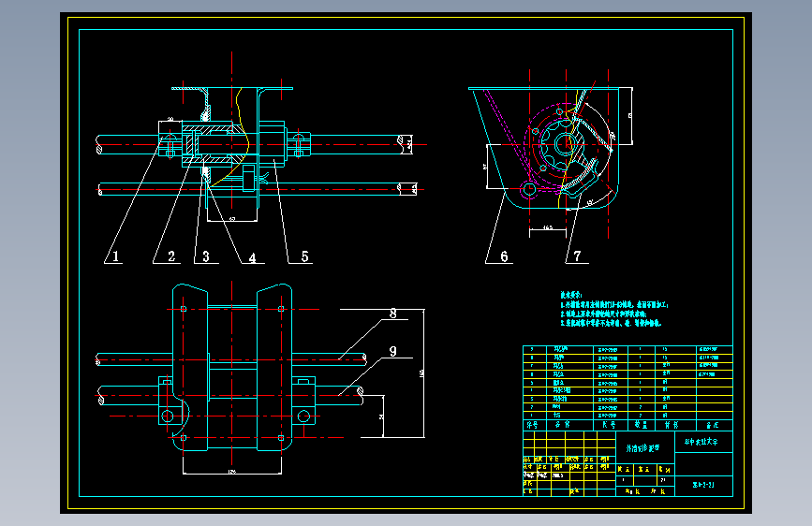Select the cyan technical requirements text block
This screenshot has height=526, width=812.
[x=613, y=309]
